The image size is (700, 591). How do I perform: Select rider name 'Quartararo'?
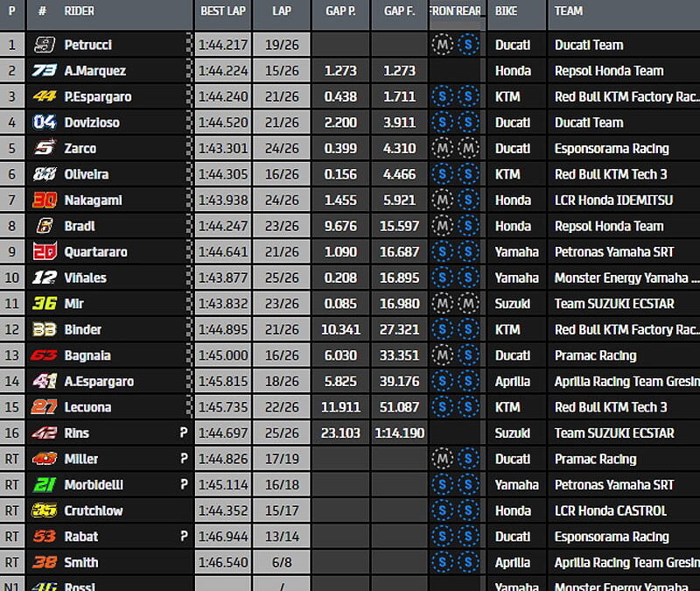96,252
